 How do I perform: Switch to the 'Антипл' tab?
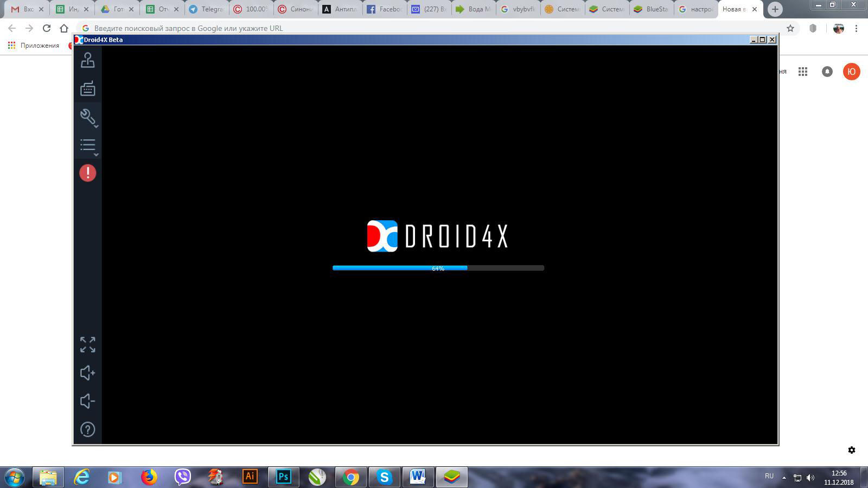pyautogui.click(x=340, y=9)
